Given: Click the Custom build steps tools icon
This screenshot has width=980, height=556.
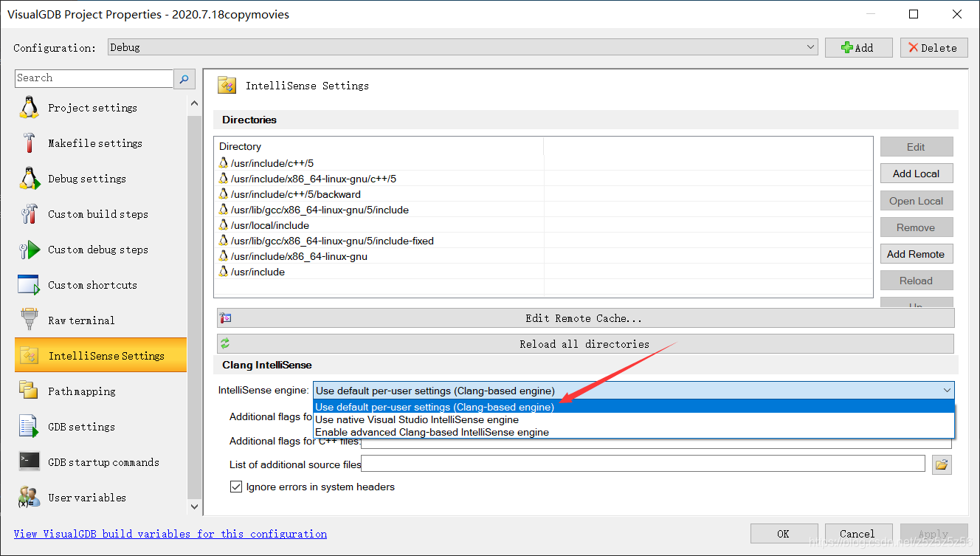Looking at the screenshot, I should click(x=29, y=214).
